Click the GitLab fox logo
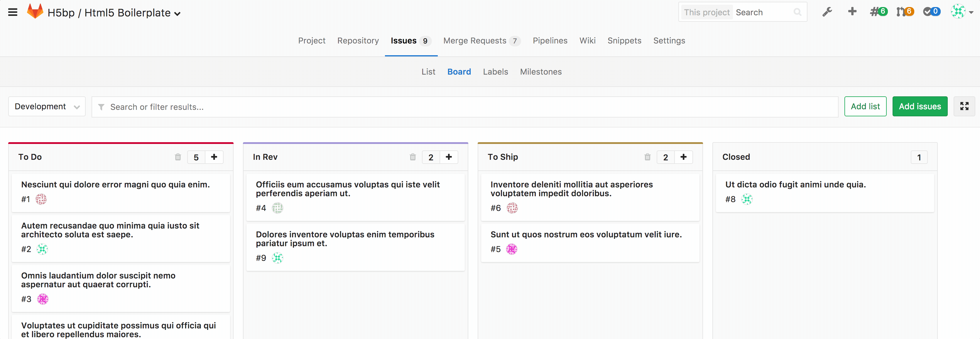980x339 pixels. pyautogui.click(x=35, y=11)
